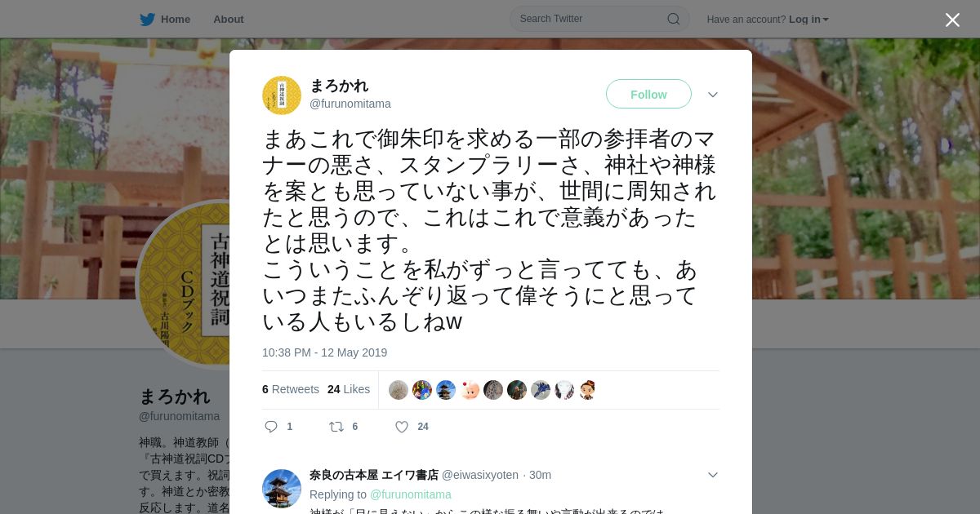
Task: View the 24 Likes list
Action: [349, 389]
